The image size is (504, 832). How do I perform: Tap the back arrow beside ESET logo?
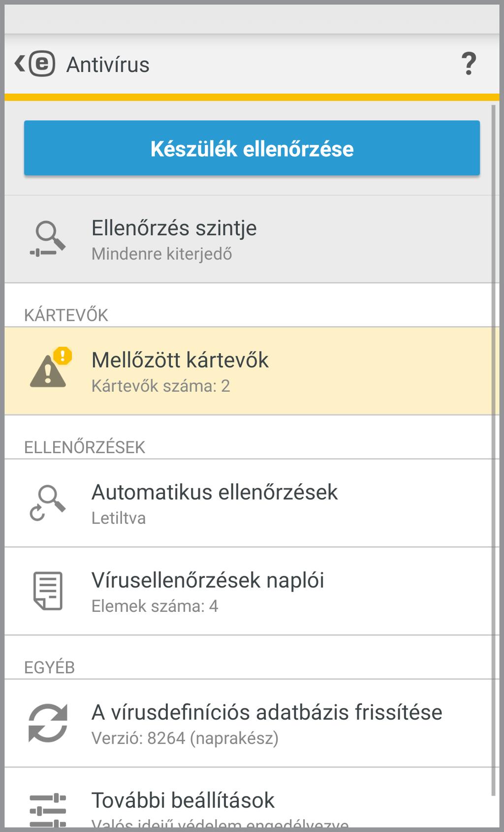coord(20,64)
